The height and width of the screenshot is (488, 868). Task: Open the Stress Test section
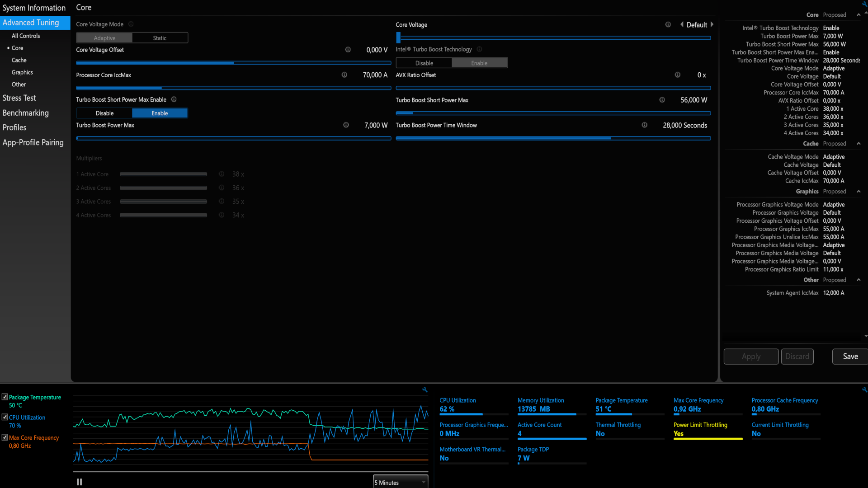coord(19,98)
